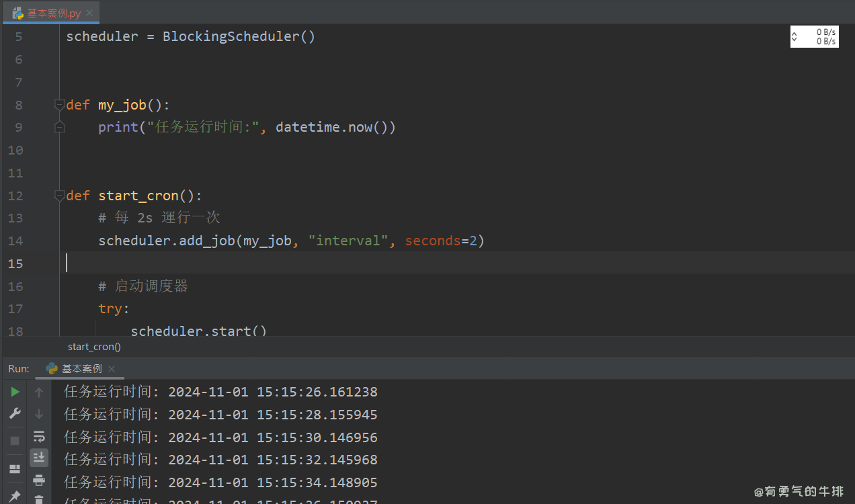
Task: Navigate up with the previous occurrence arrow
Action: pyautogui.click(x=39, y=391)
